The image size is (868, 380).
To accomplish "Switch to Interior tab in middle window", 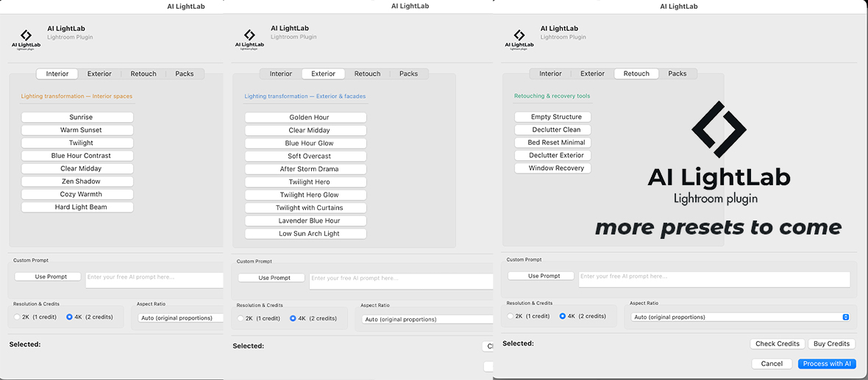I will pyautogui.click(x=281, y=74).
